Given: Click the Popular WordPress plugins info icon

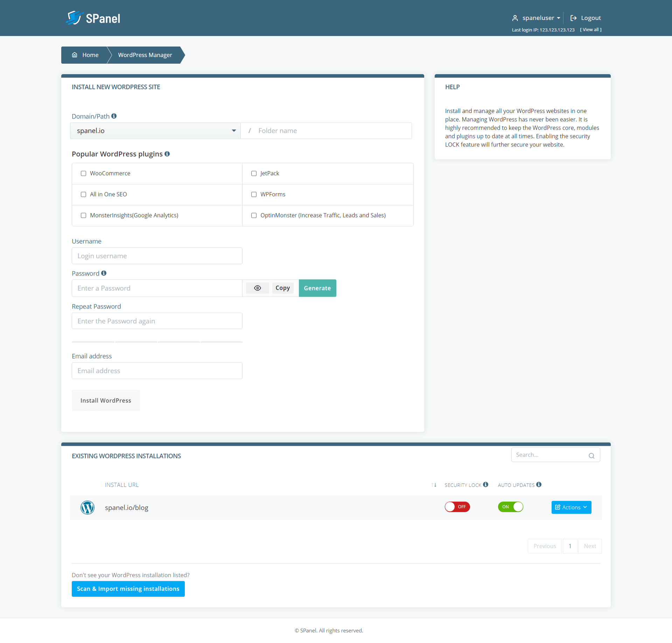Looking at the screenshot, I should (167, 154).
